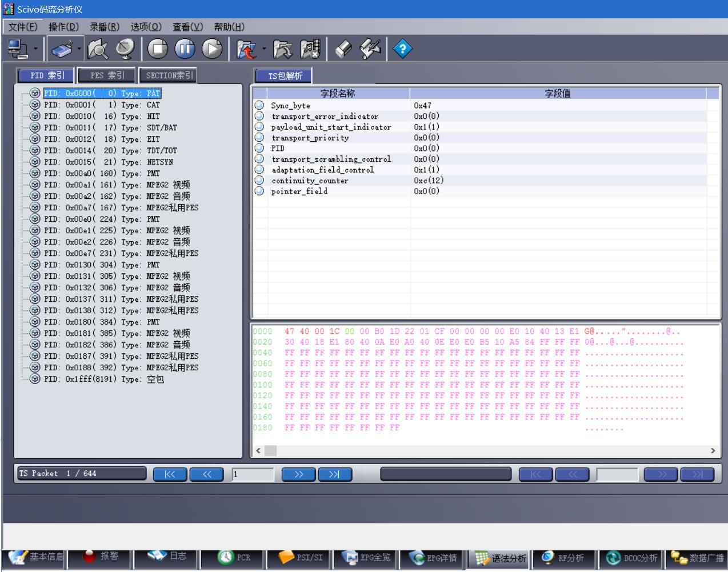
Task: Click the satellite dish toolbar icon
Action: pyautogui.click(x=125, y=49)
